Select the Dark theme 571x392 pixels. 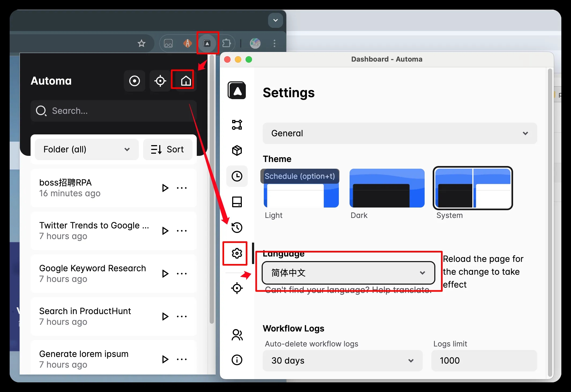[387, 188]
